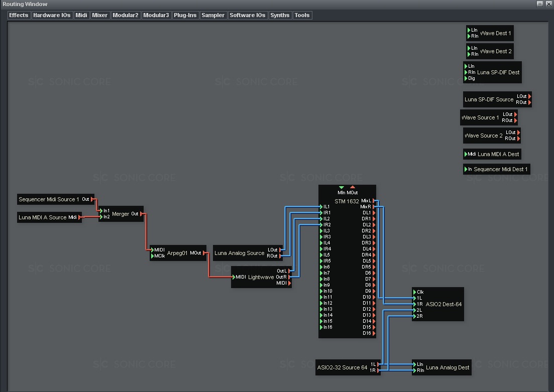Open the Hardware IOs menu
The image size is (554, 392).
52,15
